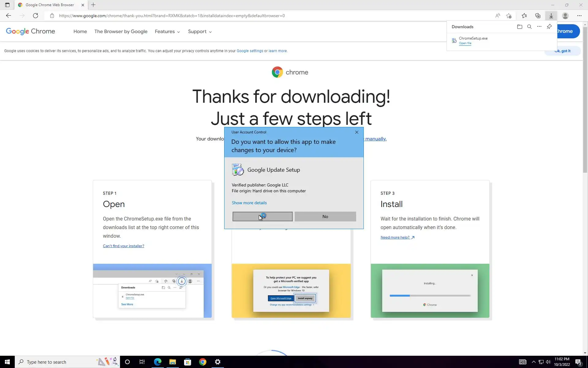This screenshot has width=588, height=368.
Task: Show more details in UAC dialog
Action: pyautogui.click(x=249, y=203)
